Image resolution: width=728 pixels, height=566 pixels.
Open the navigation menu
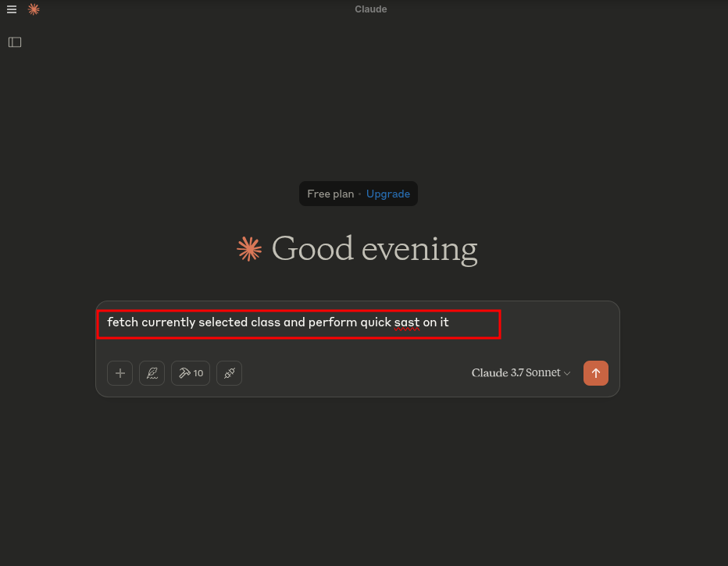pyautogui.click(x=12, y=9)
